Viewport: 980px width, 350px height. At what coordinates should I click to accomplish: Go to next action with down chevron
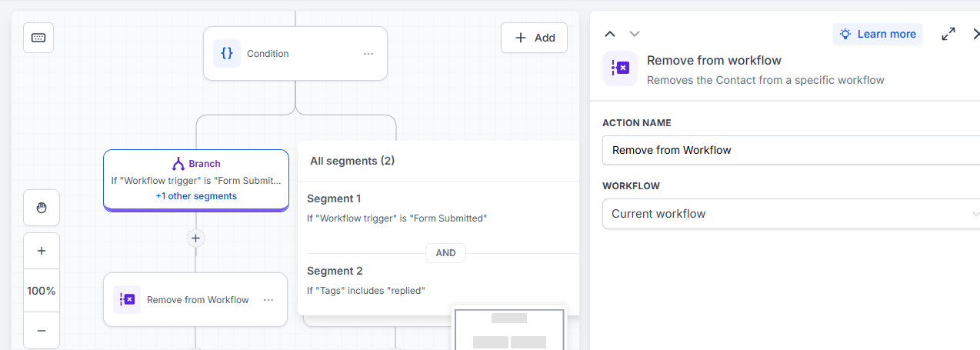(x=635, y=34)
